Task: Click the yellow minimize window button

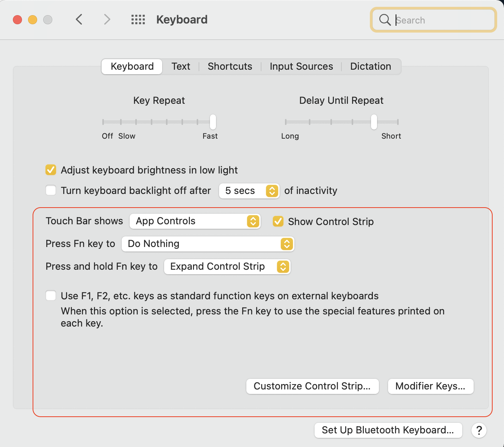Action: pos(33,20)
